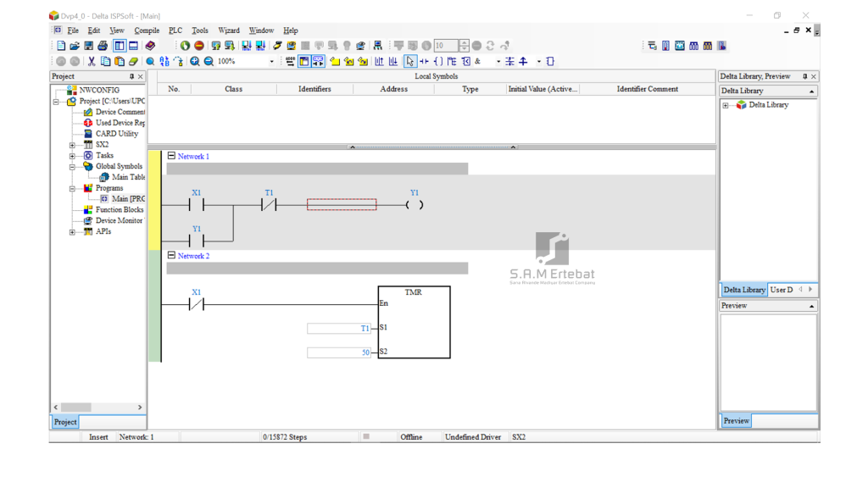Collapse Network 1 with its minus box
This screenshot has height=488, width=868.
click(x=171, y=156)
